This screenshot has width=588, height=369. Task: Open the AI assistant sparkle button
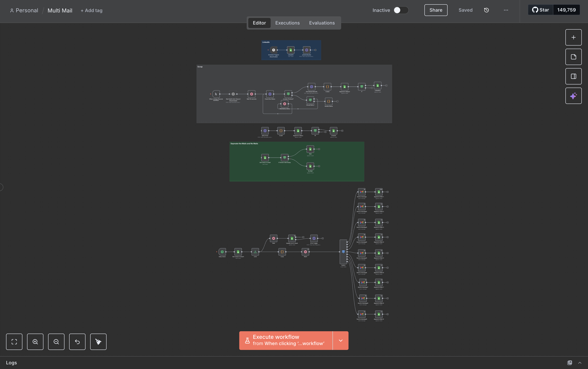[573, 96]
